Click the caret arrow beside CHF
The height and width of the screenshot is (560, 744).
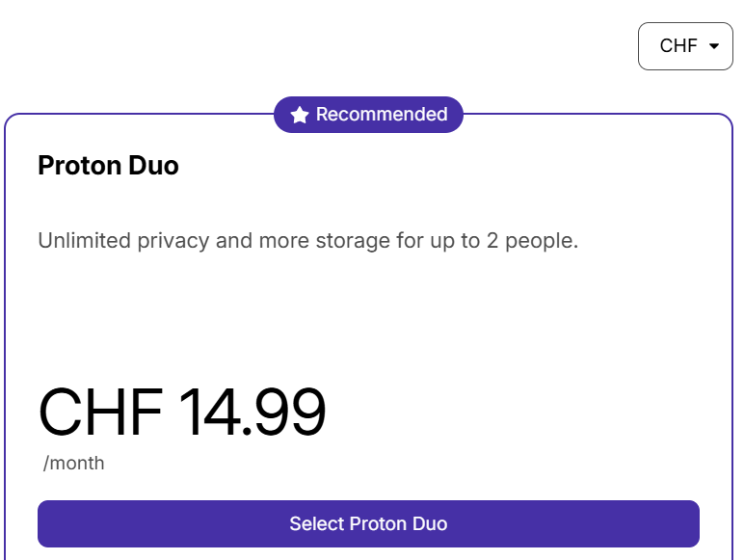(714, 46)
